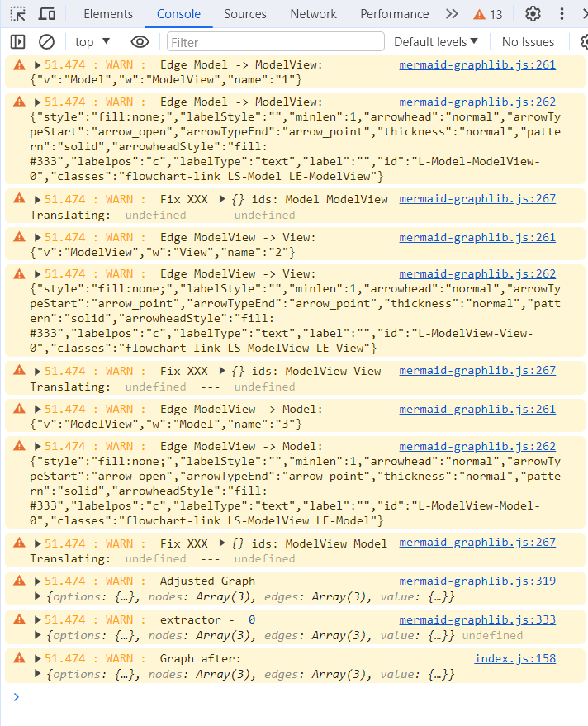Show the console sidebar panel
Image resolution: width=588 pixels, height=726 pixels.
pos(17,42)
